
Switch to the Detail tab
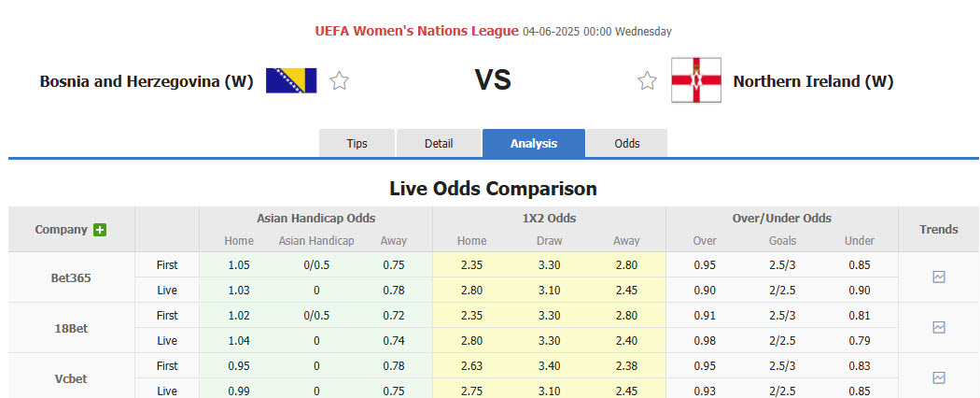pyautogui.click(x=439, y=143)
